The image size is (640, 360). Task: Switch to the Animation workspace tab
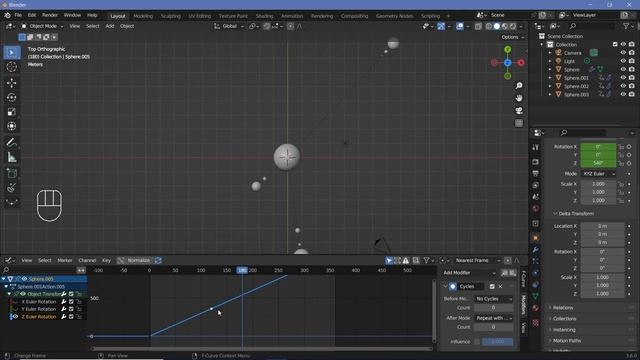[x=292, y=16]
